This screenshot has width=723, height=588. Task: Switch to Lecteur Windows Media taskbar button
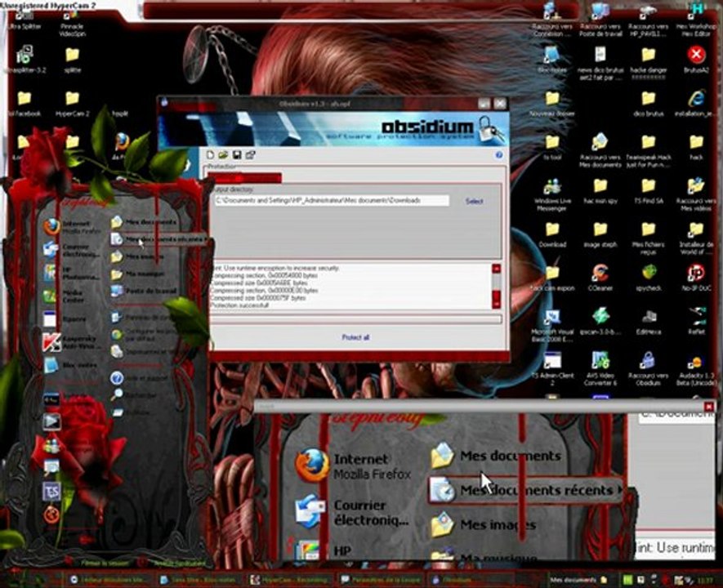point(108,580)
